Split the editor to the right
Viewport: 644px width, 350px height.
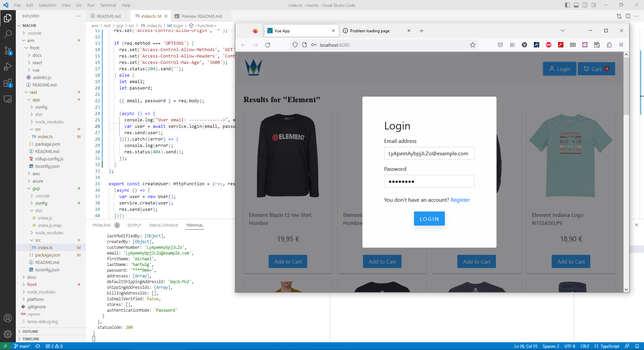(x=628, y=16)
